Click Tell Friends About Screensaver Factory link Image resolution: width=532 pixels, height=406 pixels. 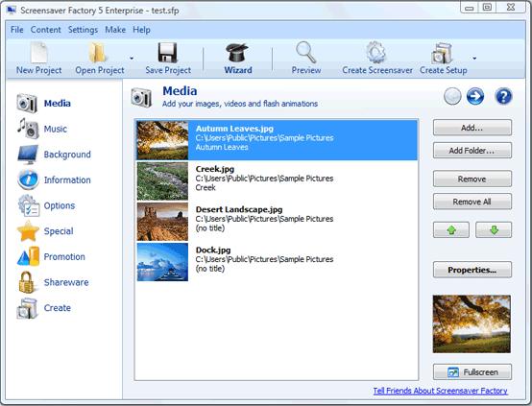click(441, 391)
